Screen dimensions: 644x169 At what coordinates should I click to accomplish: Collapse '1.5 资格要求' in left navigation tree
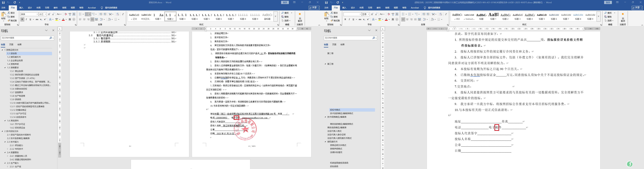coord(5,67)
